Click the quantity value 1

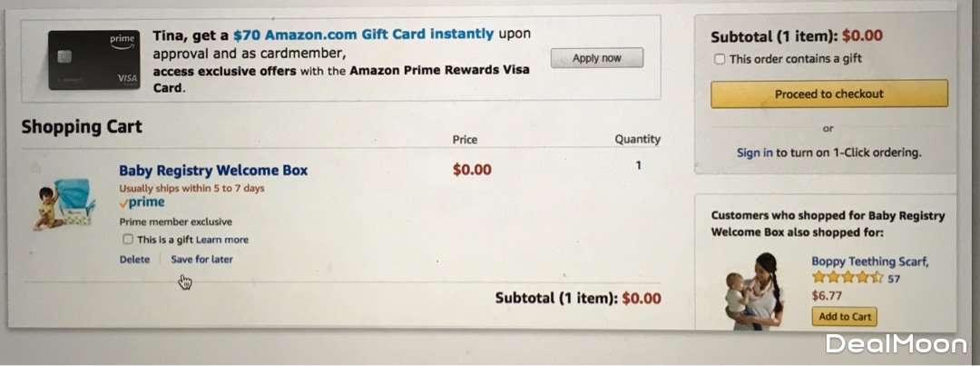pyautogui.click(x=638, y=166)
